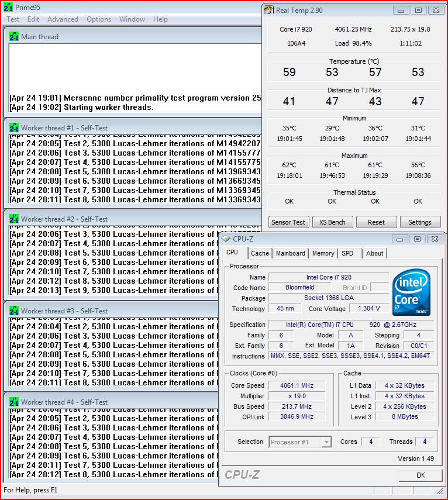The width and height of the screenshot is (448, 500).
Task: Minimize the Real Temp window
Action: tap(401, 11)
